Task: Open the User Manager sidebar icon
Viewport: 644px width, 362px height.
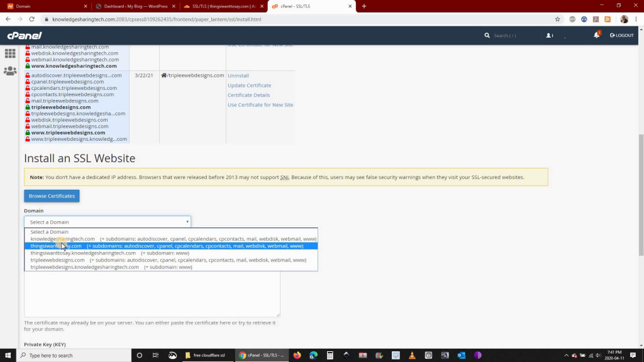Action: 10,71
